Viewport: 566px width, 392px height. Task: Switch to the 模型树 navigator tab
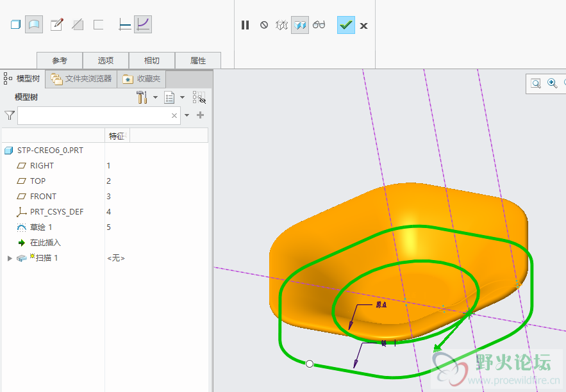[x=22, y=78]
